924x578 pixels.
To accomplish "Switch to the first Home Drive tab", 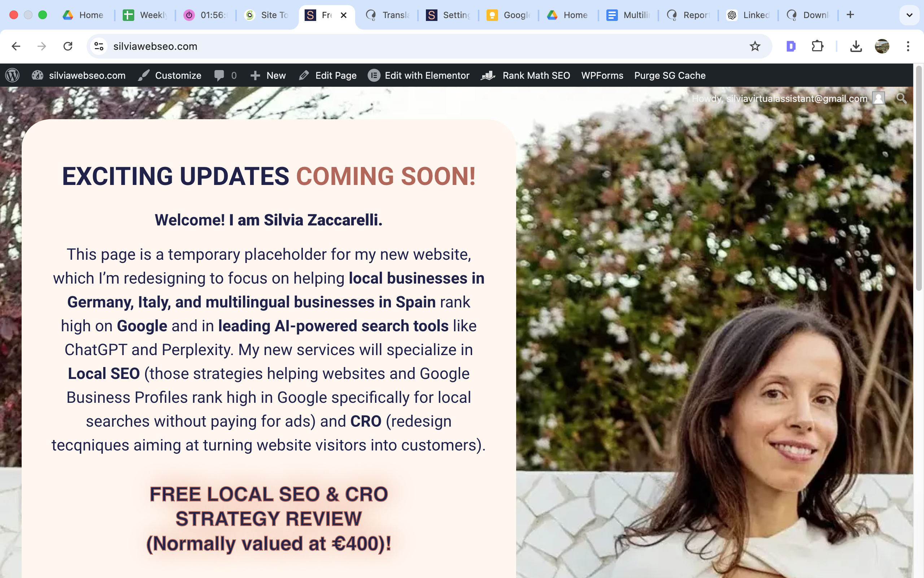I will [x=83, y=15].
